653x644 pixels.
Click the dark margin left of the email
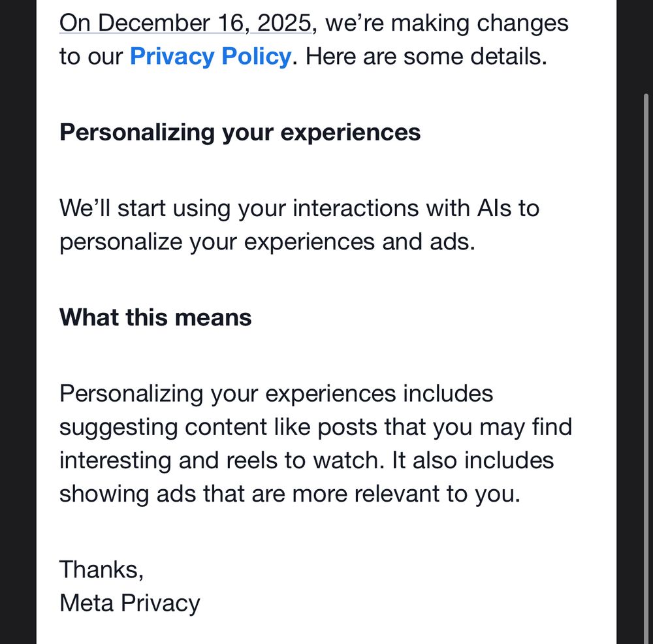(18, 327)
